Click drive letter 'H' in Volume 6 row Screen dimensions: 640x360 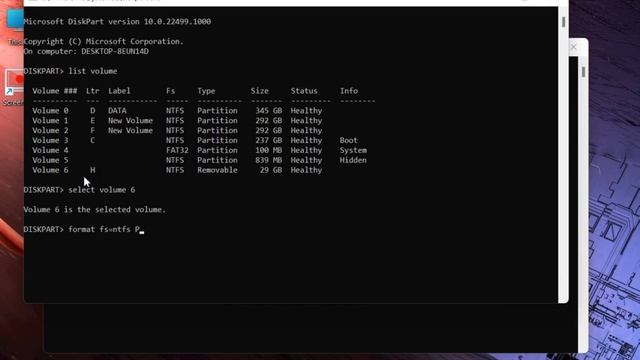tap(93, 170)
